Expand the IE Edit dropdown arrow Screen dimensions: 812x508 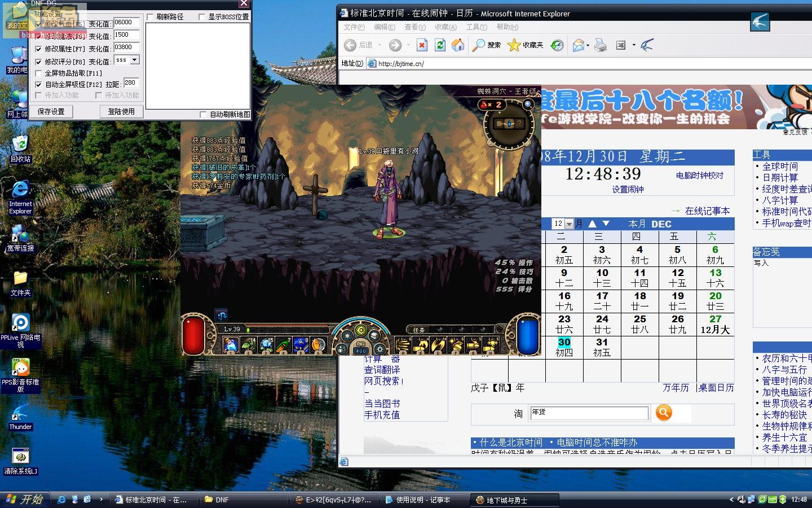pos(633,45)
